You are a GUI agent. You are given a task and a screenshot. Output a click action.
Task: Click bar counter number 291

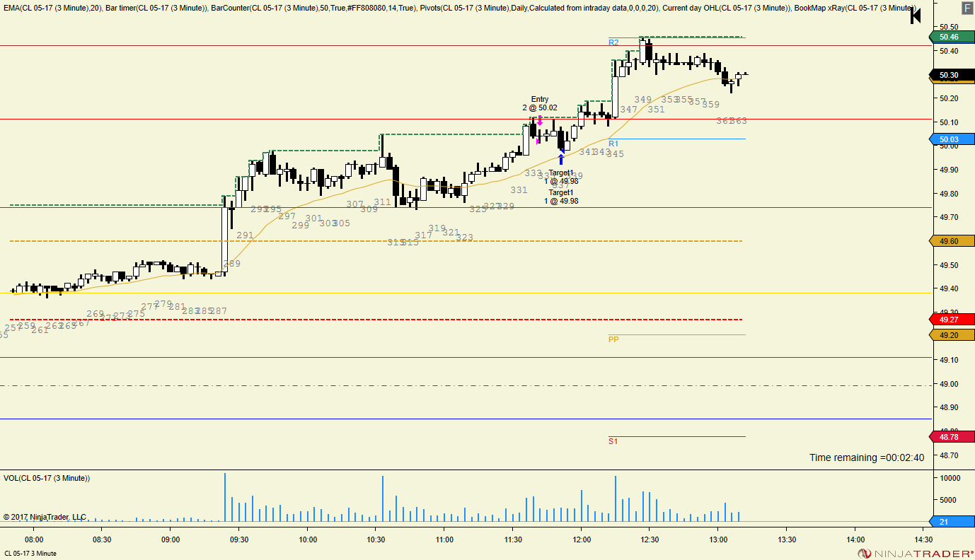tap(245, 235)
